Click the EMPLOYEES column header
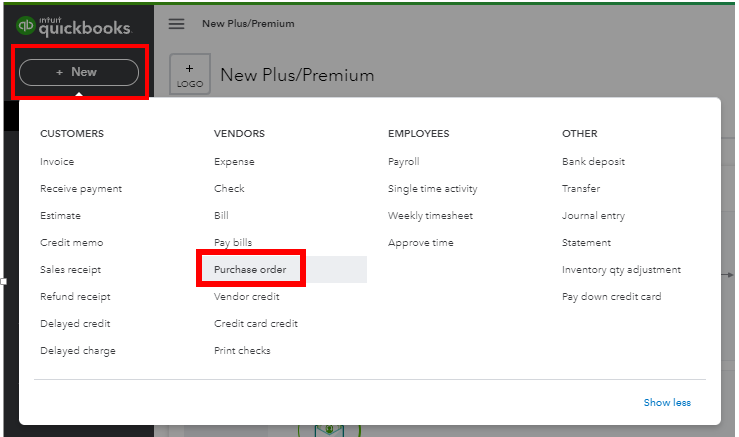Image resolution: width=739 pixels, height=437 pixels. pos(419,133)
